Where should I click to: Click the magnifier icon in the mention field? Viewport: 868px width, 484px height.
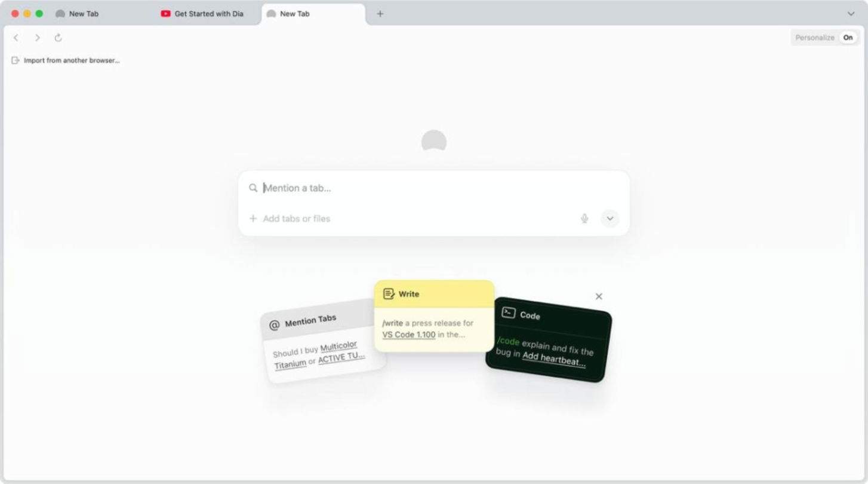click(x=253, y=188)
